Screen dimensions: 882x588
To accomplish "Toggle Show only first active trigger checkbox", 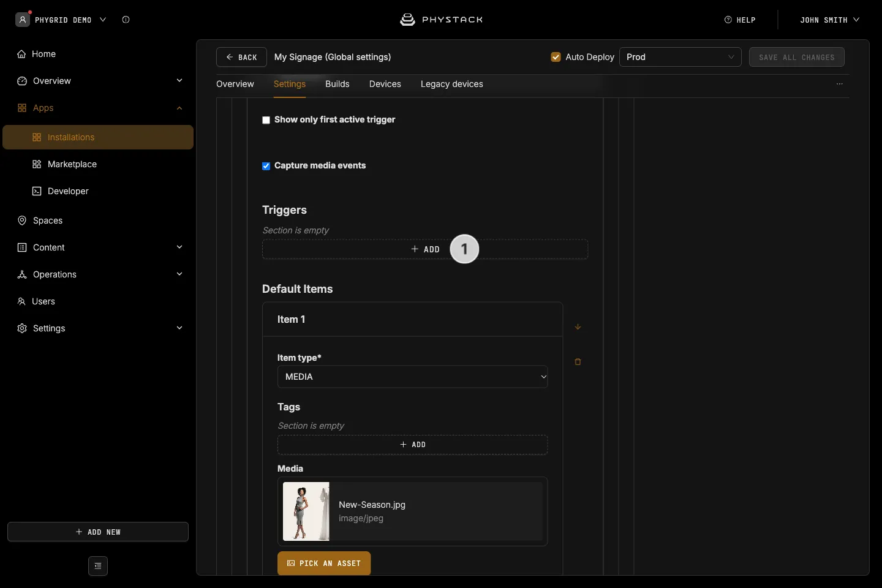I will click(x=266, y=120).
